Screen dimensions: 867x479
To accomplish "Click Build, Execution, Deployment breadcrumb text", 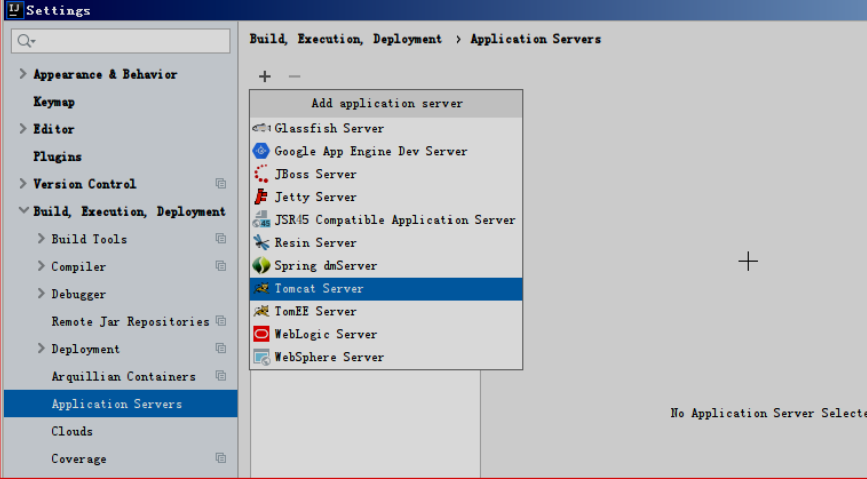I will [346, 39].
